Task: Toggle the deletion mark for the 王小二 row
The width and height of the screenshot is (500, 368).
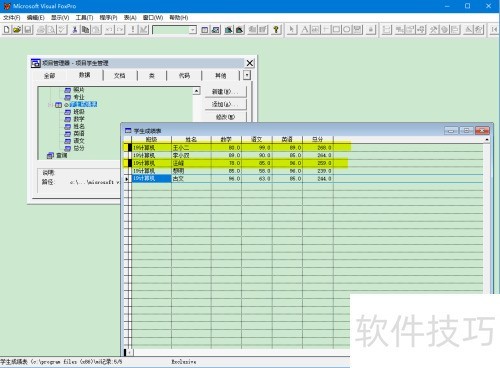Action: click(130, 147)
